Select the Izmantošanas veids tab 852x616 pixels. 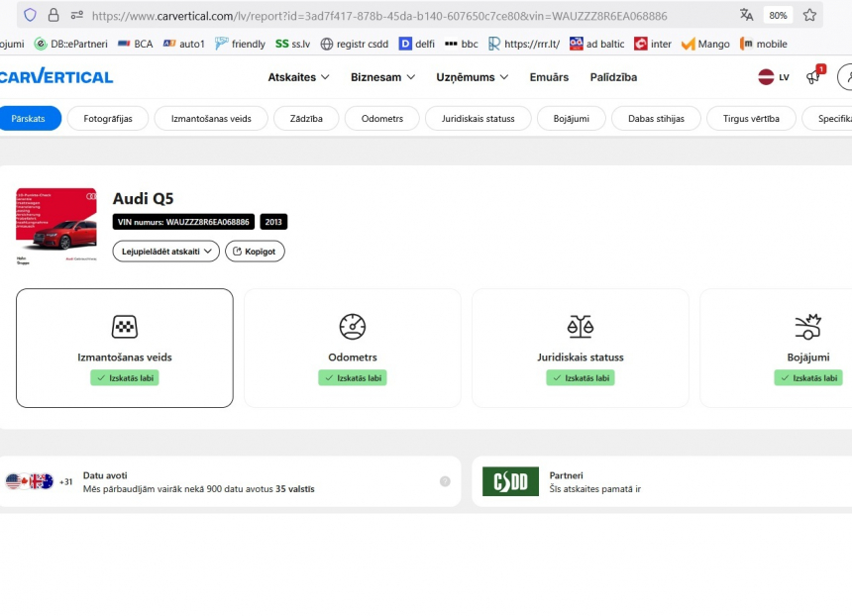coord(211,119)
